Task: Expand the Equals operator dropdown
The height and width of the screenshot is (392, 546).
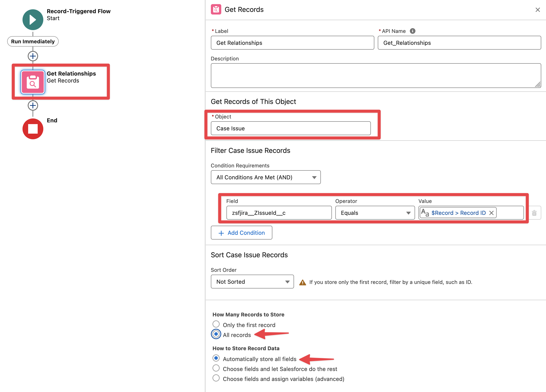Action: tap(375, 213)
